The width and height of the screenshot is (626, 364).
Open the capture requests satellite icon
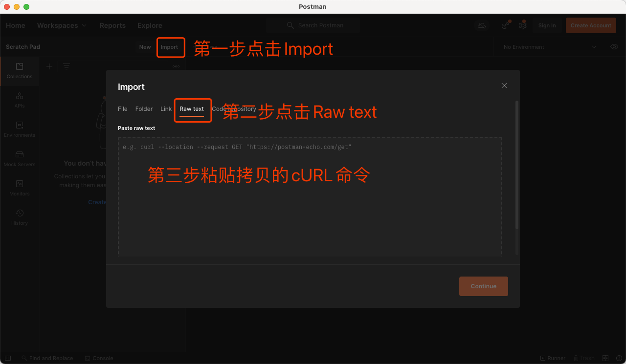tap(506, 25)
